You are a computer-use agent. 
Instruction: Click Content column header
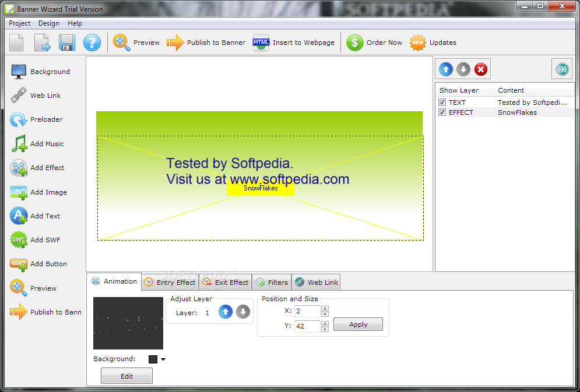534,90
